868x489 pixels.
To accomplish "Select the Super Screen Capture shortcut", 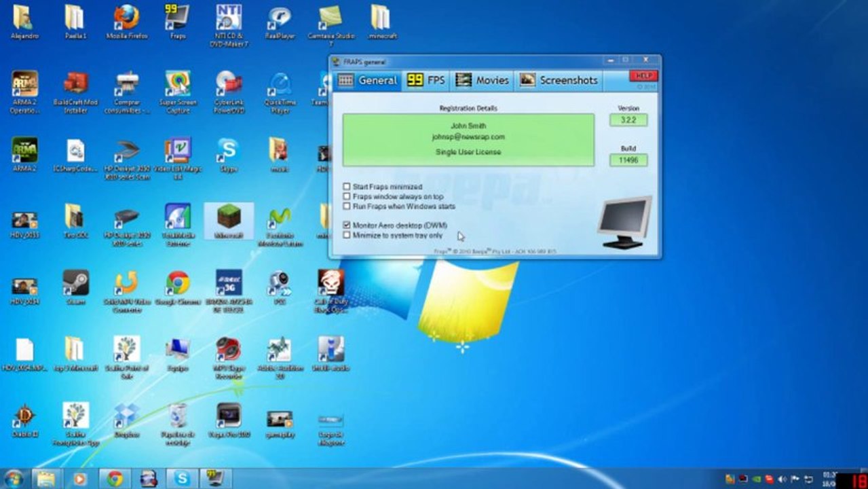I will [177, 92].
